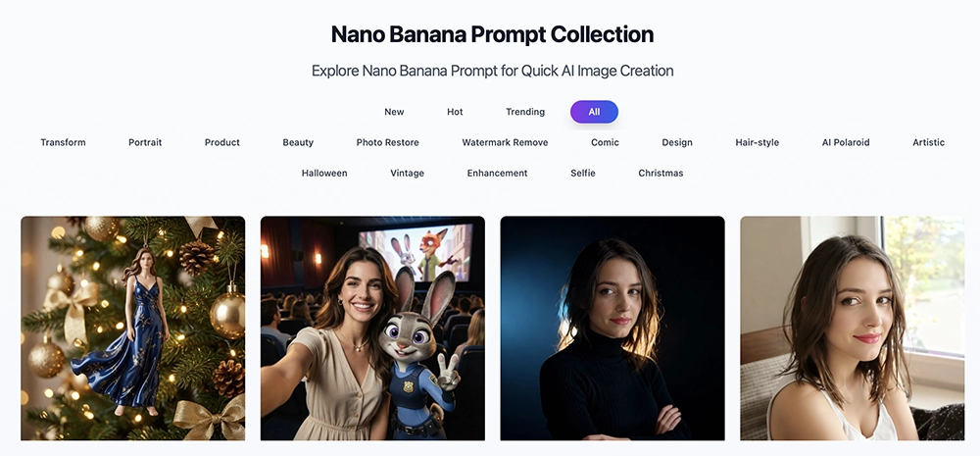The width and height of the screenshot is (980, 456).
Task: Select the Hot filter tab
Action: coord(455,112)
